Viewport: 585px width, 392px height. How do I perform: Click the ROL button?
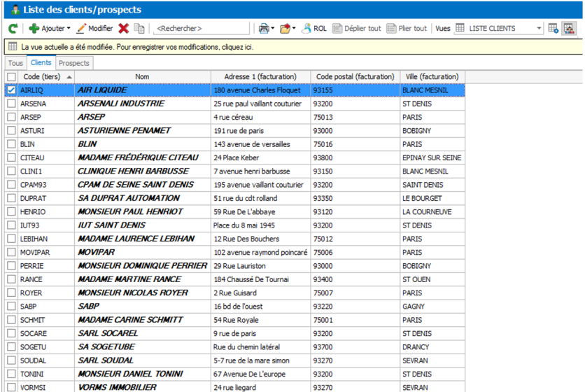[x=314, y=29]
